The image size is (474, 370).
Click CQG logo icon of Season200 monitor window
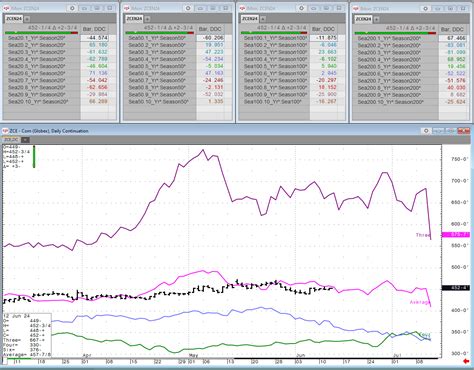pyautogui.click(x=356, y=8)
